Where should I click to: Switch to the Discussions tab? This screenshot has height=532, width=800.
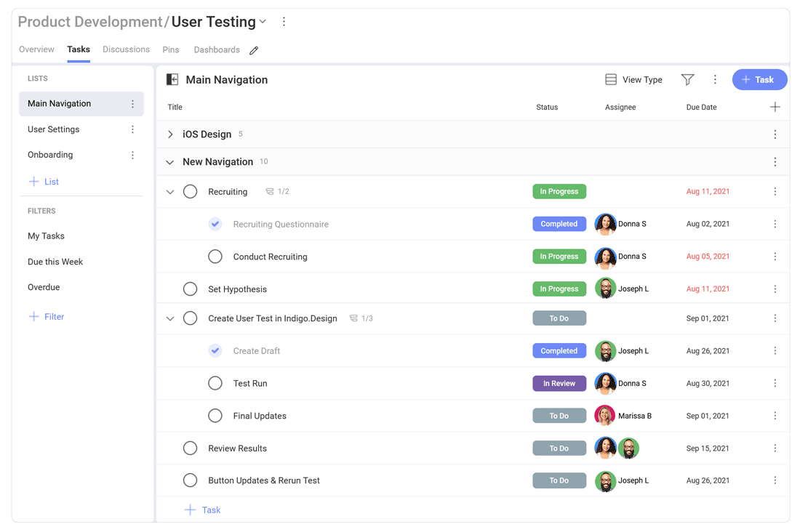tap(126, 49)
